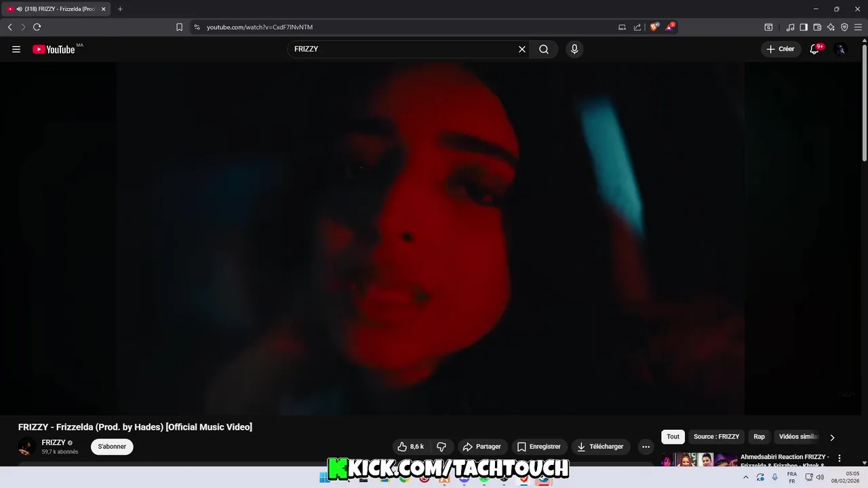Toggle the Brave sidebar panel
This screenshot has width=868, height=488.
[804, 27]
